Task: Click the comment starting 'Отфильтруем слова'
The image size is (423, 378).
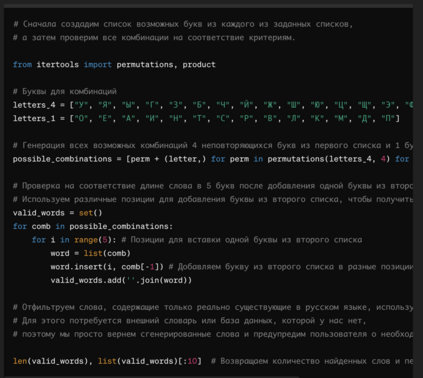Action: (213, 307)
